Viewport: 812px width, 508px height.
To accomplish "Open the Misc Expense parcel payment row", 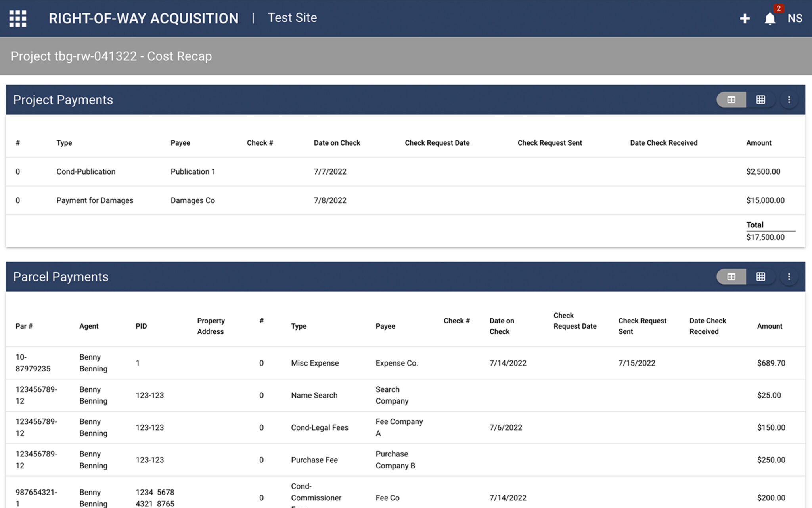I will point(314,363).
